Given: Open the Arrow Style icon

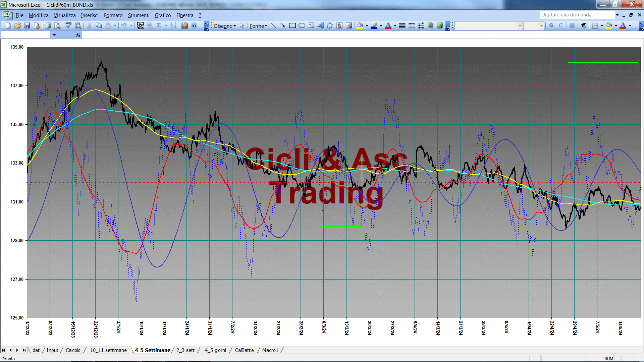Looking at the screenshot, I should [x=421, y=25].
